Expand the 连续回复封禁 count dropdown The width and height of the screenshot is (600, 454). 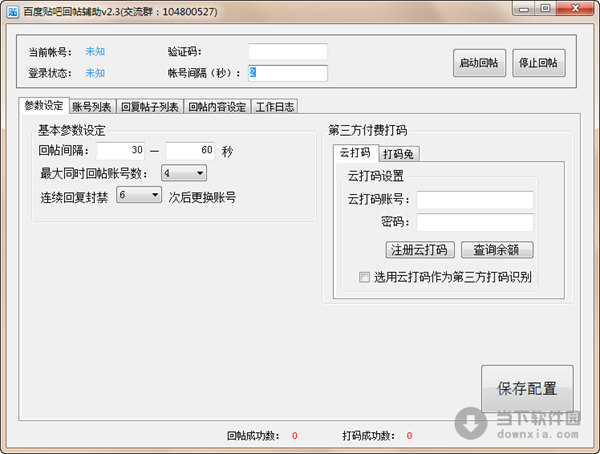[139, 195]
